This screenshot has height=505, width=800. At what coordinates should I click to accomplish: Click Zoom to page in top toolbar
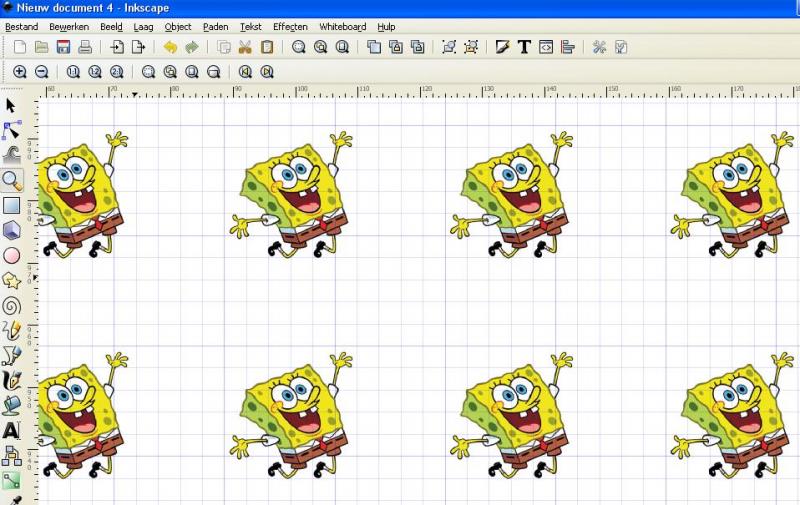pyautogui.click(x=342, y=47)
